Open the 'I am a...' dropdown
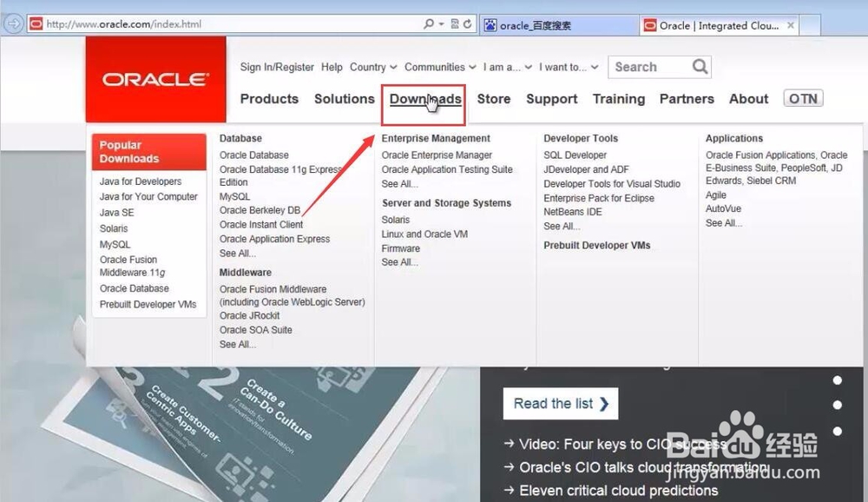This screenshot has height=502, width=868. point(507,67)
